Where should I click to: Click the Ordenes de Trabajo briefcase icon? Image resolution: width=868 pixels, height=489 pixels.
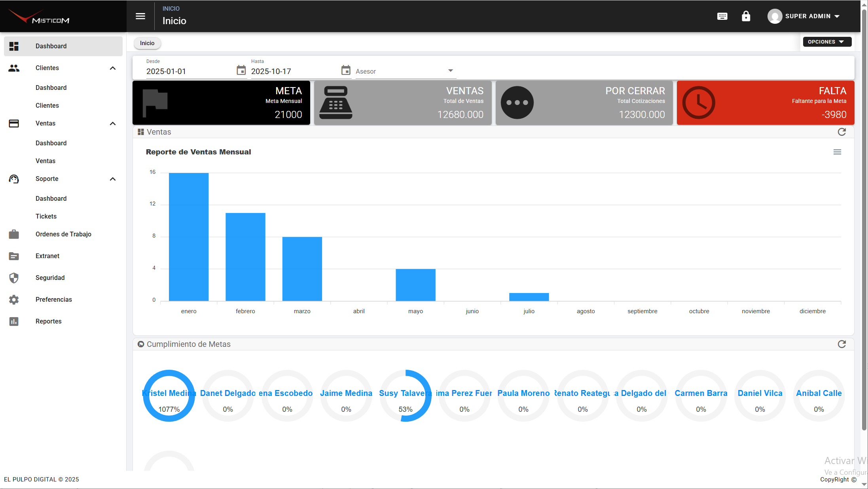point(14,234)
